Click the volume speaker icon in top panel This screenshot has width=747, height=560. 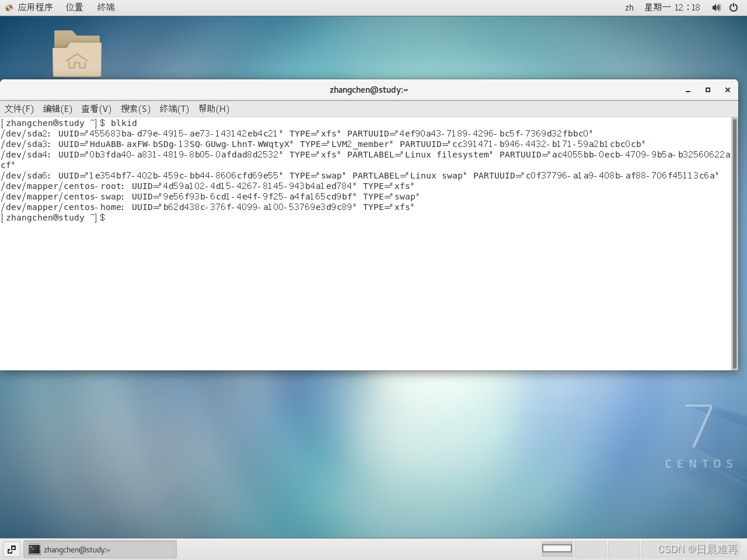pyautogui.click(x=716, y=8)
